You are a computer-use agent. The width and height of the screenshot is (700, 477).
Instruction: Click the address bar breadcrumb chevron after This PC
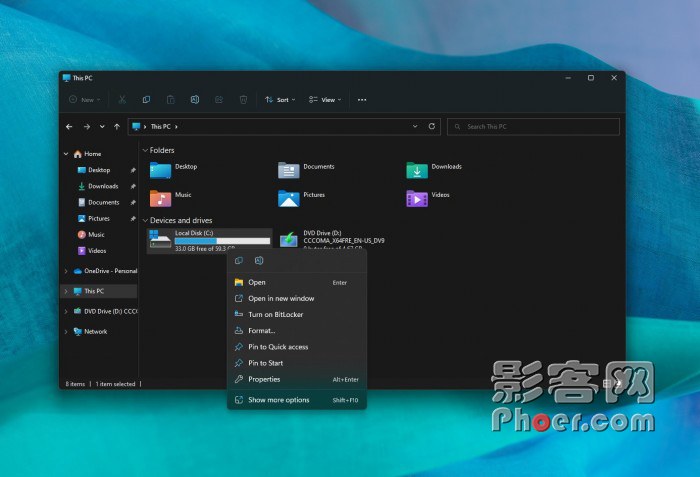tap(176, 127)
